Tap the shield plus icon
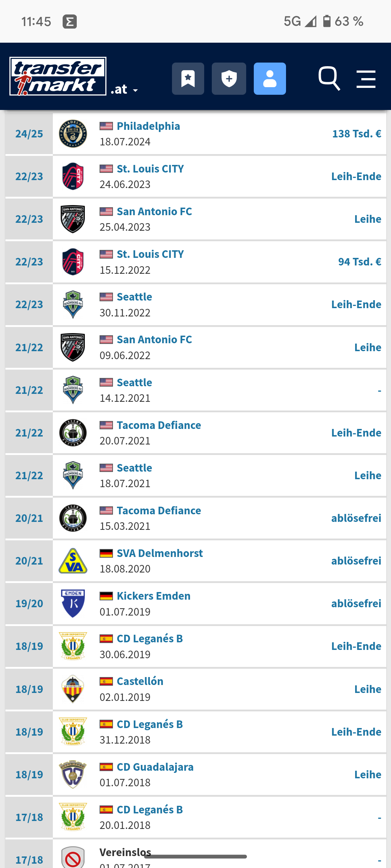 (x=229, y=78)
